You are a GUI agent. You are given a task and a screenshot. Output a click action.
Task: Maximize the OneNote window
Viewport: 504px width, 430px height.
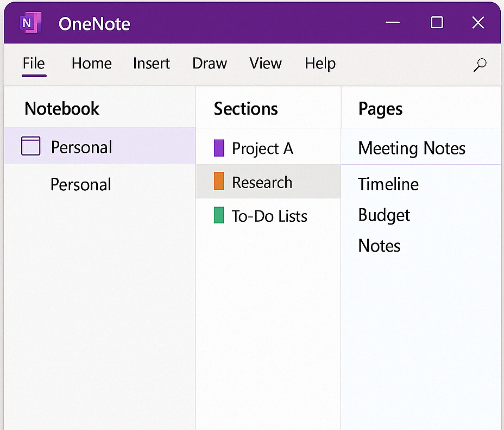coord(437,22)
